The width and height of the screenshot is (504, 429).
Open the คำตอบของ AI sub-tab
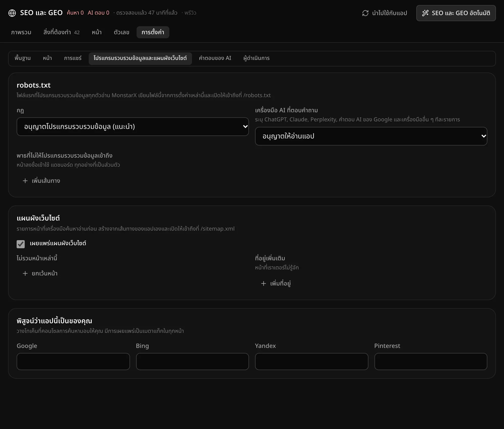click(x=215, y=58)
